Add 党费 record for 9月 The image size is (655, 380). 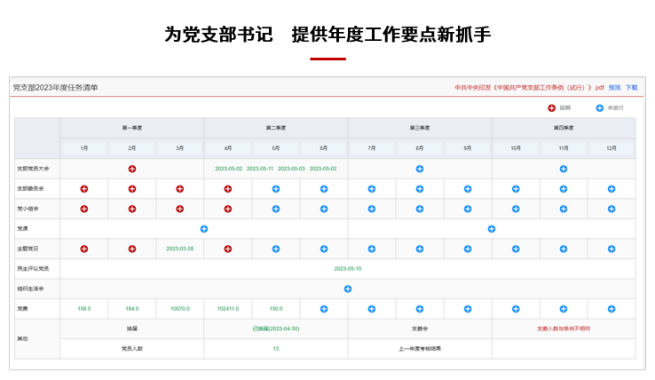click(x=468, y=309)
